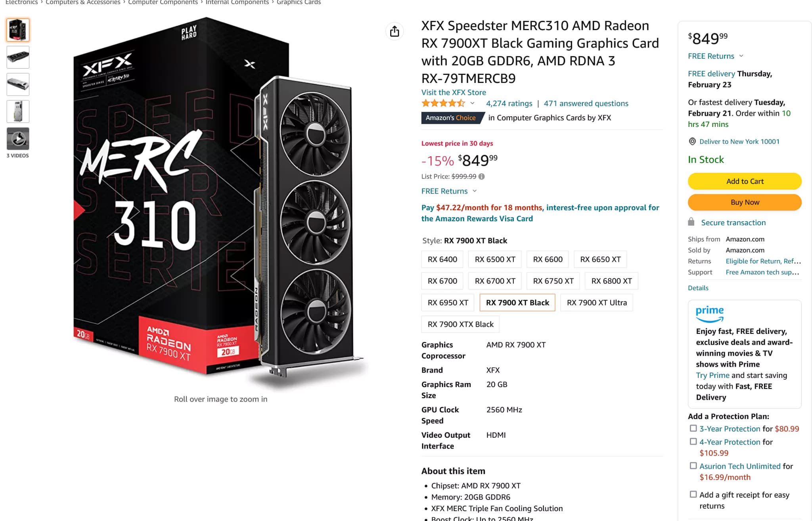Select the RX 7900 XTX Black style
Image resolution: width=812 pixels, height=521 pixels.
click(460, 324)
